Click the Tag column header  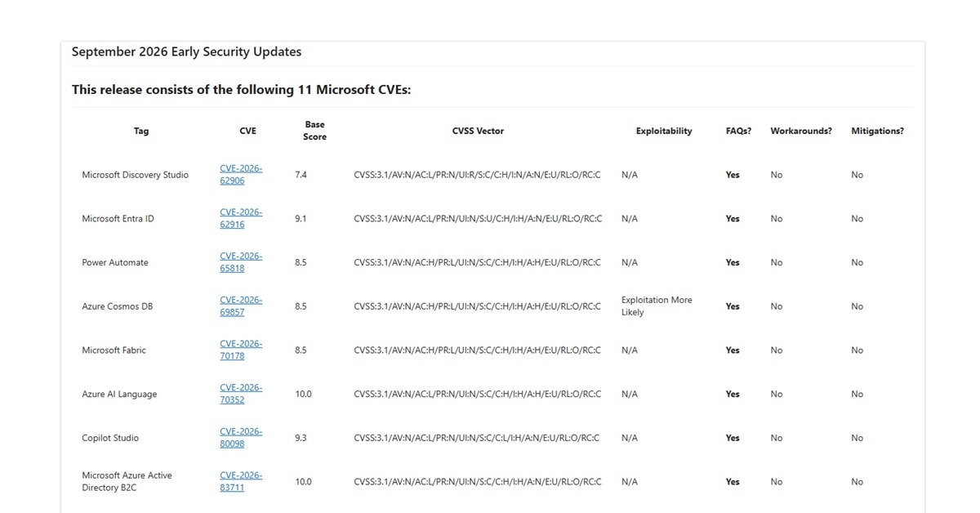click(x=141, y=131)
